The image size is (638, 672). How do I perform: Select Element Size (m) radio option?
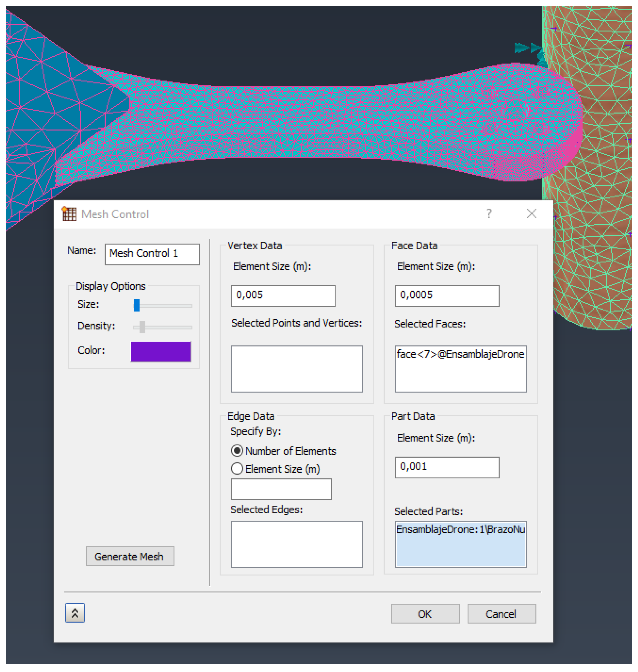(x=237, y=469)
